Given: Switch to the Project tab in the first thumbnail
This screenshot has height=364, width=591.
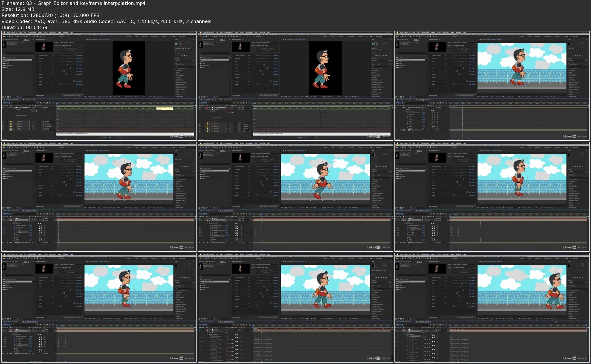Looking at the screenshot, I should (25, 39).
